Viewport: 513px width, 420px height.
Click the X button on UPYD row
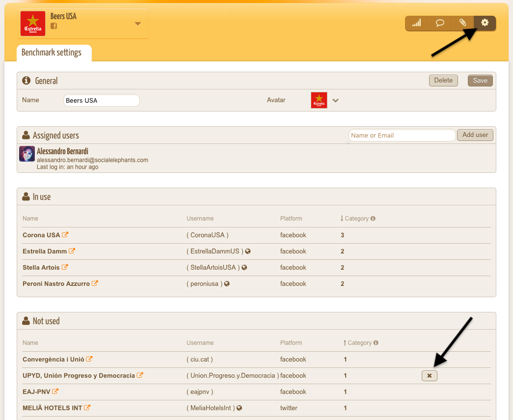coord(429,375)
